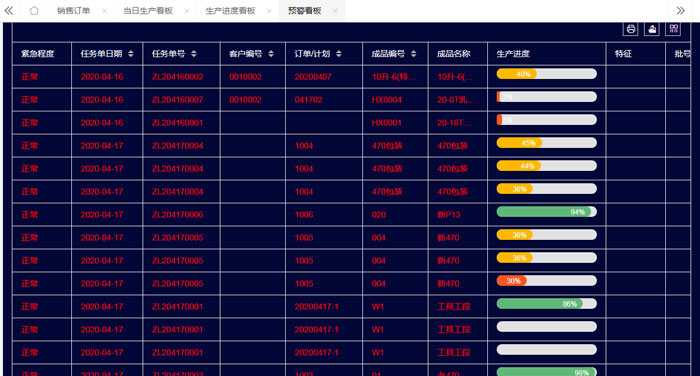Sort by the 成品编号 column arrows
This screenshot has height=376, width=700.
click(413, 54)
